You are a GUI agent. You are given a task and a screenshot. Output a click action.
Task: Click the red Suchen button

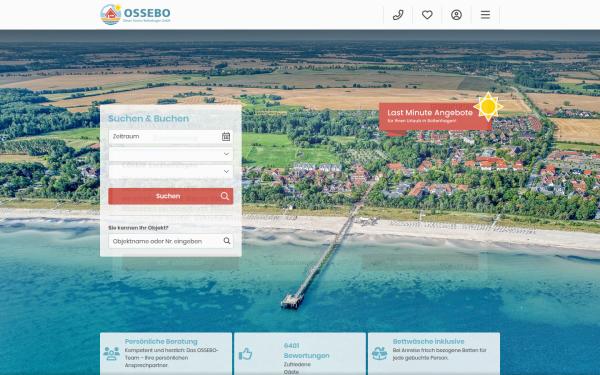tap(171, 196)
